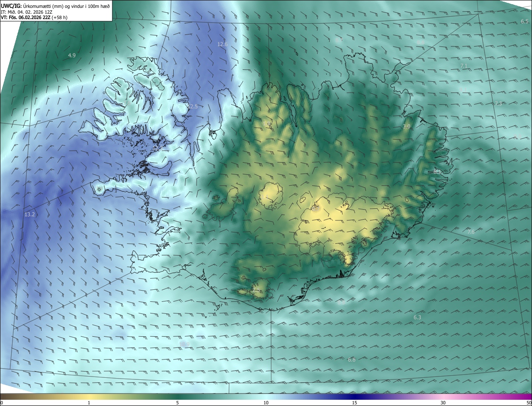Image resolution: width=532 pixels, height=406 pixels.
Task: Click the 4.9 value label on the map
Action: pos(72,55)
